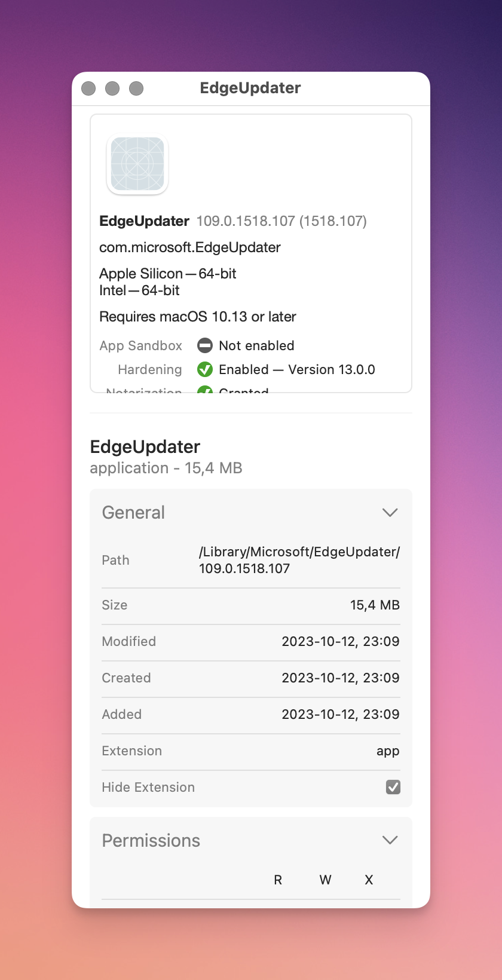This screenshot has height=980, width=502.
Task: Toggle the Hide Extension checkbox
Action: tap(393, 787)
